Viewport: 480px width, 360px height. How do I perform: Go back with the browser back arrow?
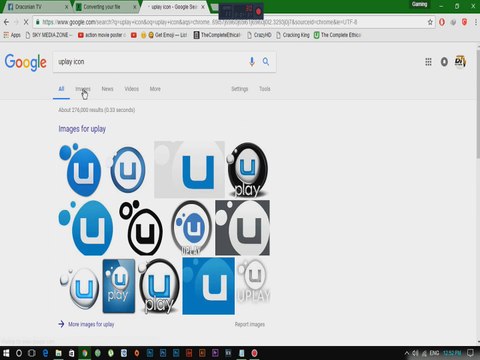click(x=6, y=22)
